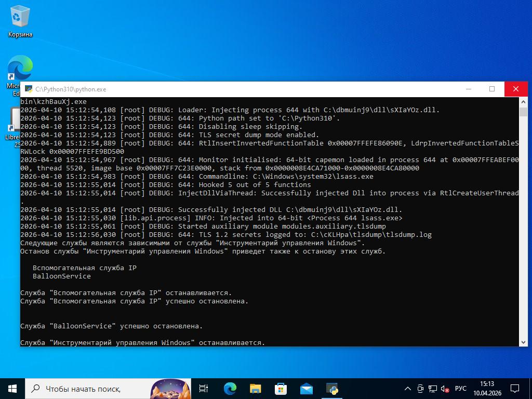Open Microsoft Store from the taskbar
The width and height of the screenshot is (532, 399).
(281, 389)
